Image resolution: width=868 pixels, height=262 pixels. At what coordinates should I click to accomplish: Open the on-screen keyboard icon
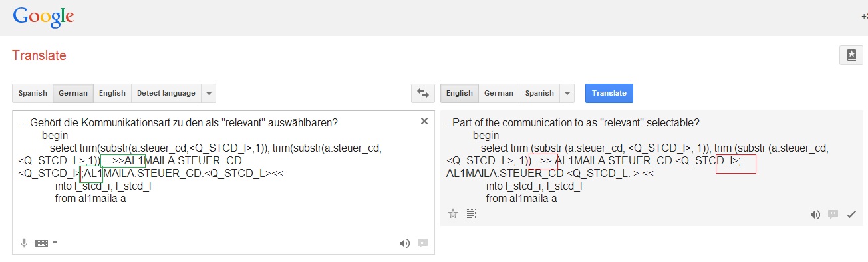click(42, 243)
